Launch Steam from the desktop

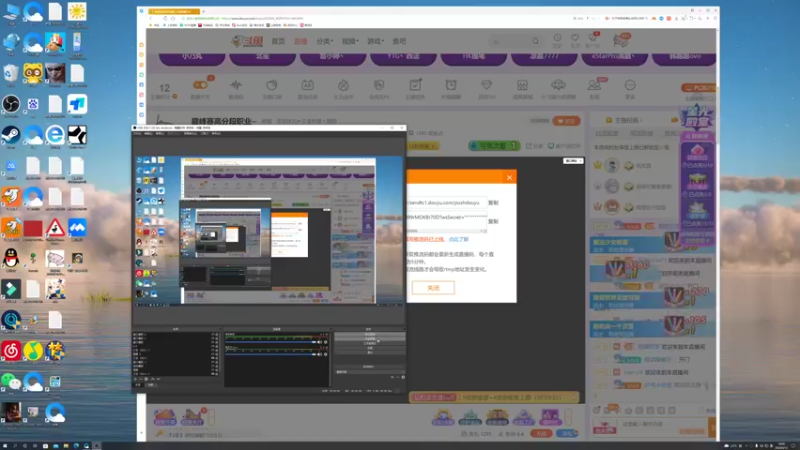click(x=11, y=135)
